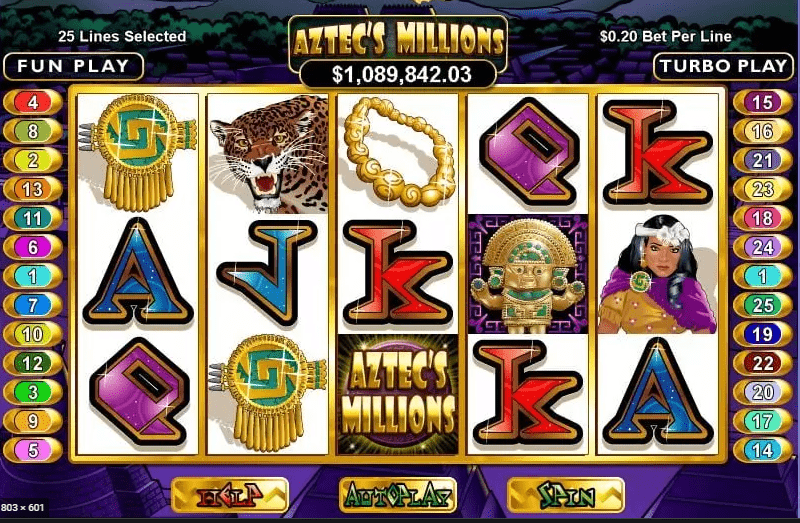Click payline 22 dark red marker

(x=763, y=363)
